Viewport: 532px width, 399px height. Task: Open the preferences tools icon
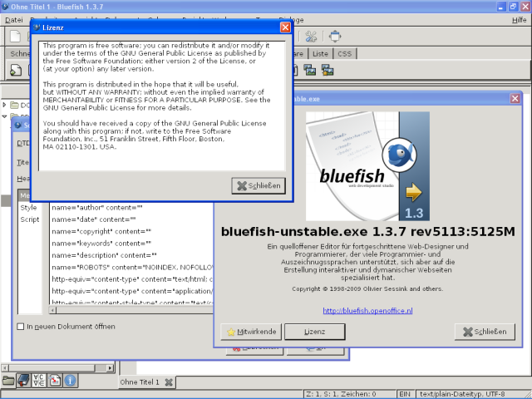point(311,37)
